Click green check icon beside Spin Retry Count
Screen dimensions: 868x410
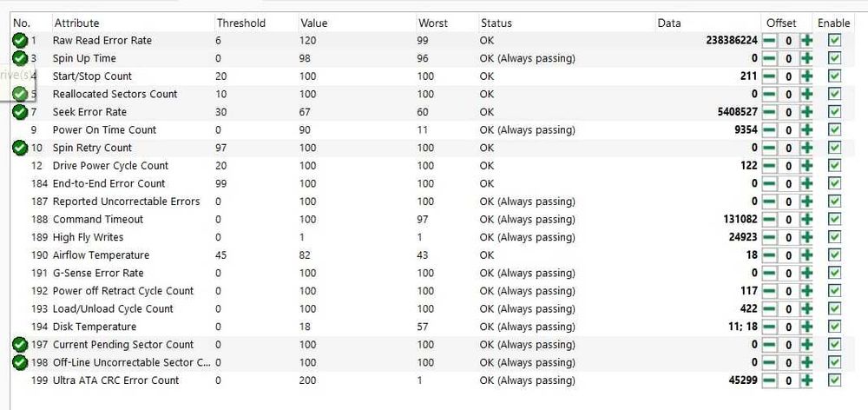pos(19,148)
